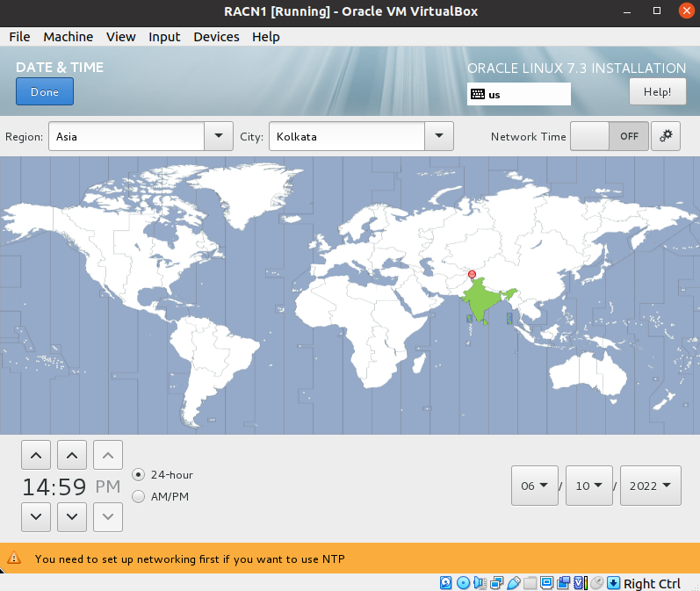This screenshot has height=591, width=700.
Task: Click AM/PM down arrow stepper
Action: click(x=108, y=517)
